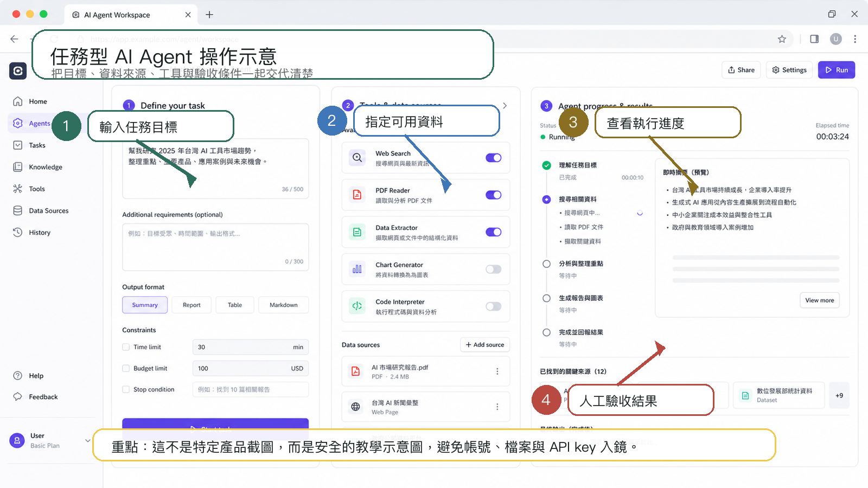Expand the Tools panel chevron arrow

pyautogui.click(x=505, y=106)
